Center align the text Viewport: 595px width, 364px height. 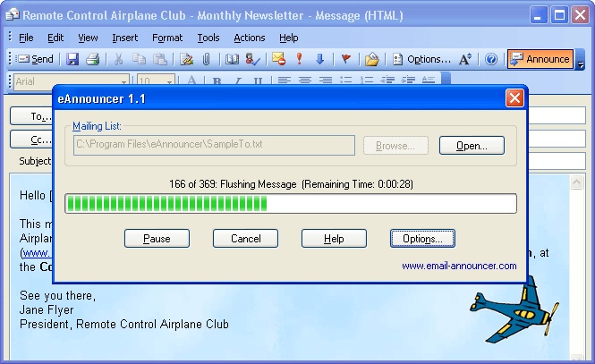coord(305,80)
